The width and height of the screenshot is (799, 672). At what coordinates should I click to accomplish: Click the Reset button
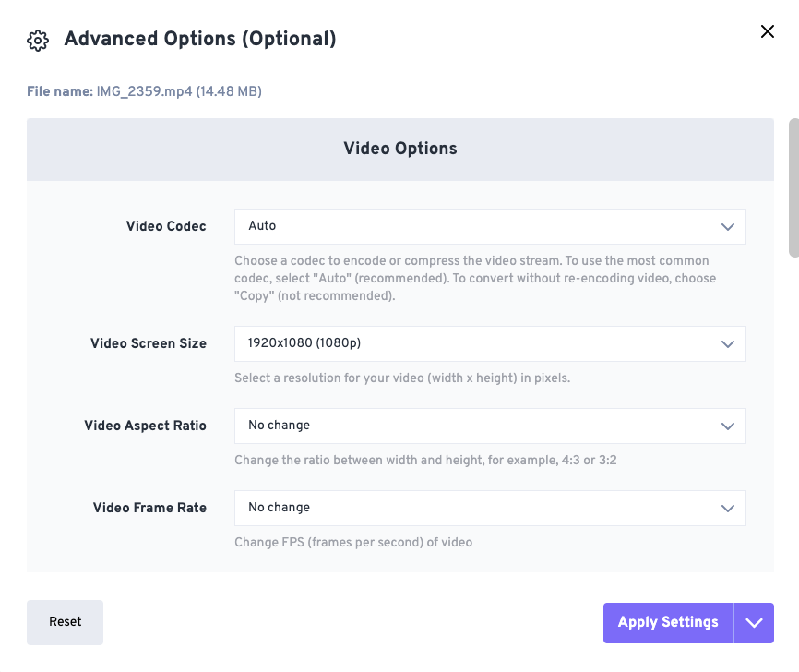point(65,622)
